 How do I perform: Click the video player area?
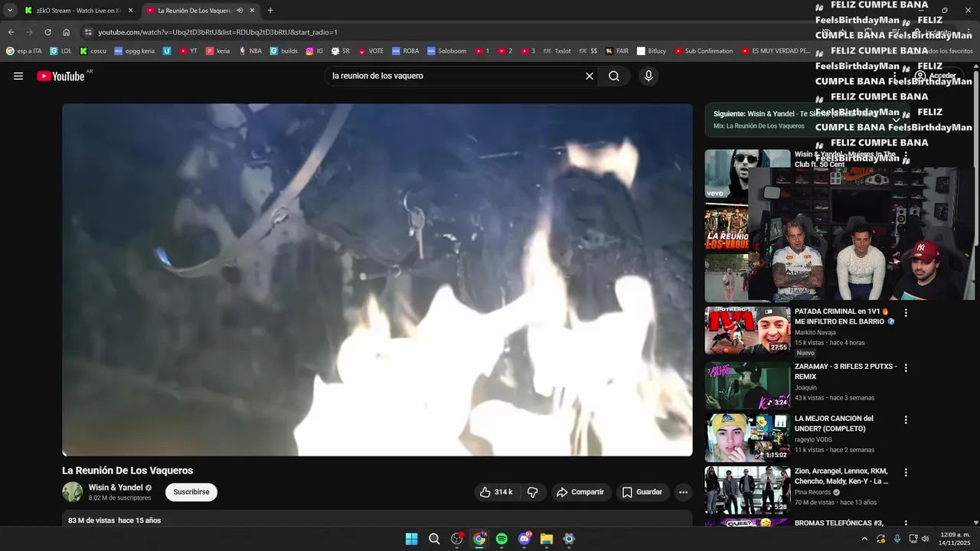[x=377, y=279]
